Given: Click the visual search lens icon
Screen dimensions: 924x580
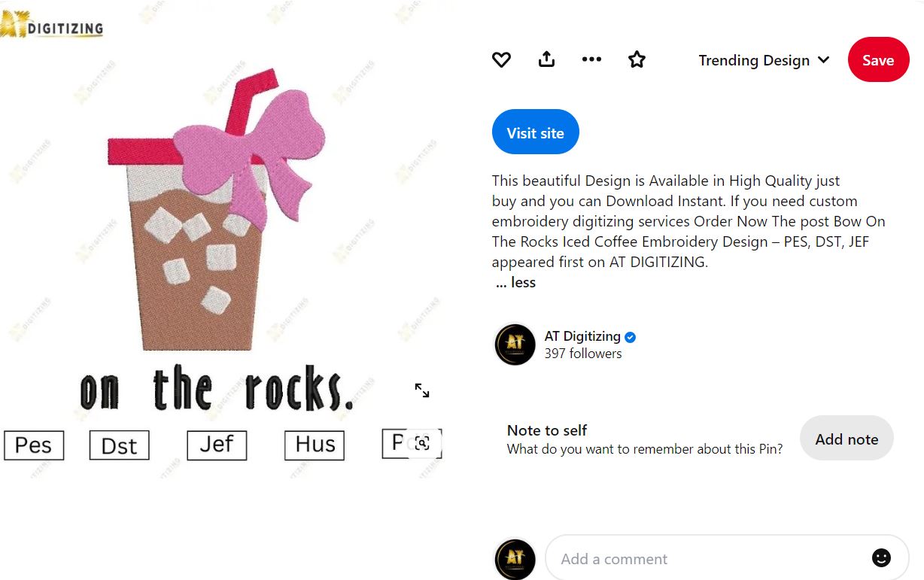Looking at the screenshot, I should [x=422, y=443].
